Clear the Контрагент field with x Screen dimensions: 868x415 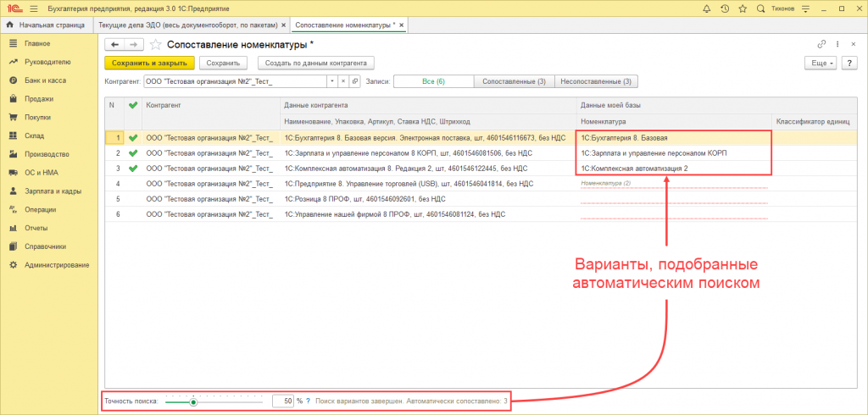click(x=343, y=81)
